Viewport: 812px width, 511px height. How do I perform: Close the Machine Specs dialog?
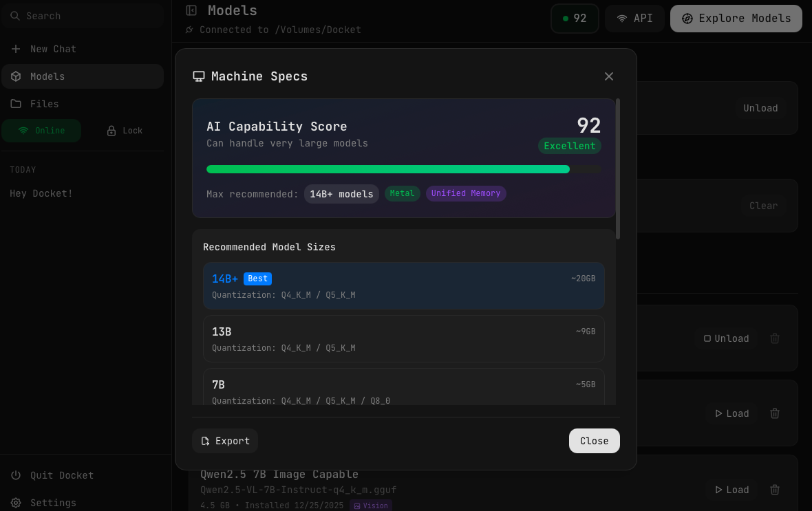[x=608, y=76]
